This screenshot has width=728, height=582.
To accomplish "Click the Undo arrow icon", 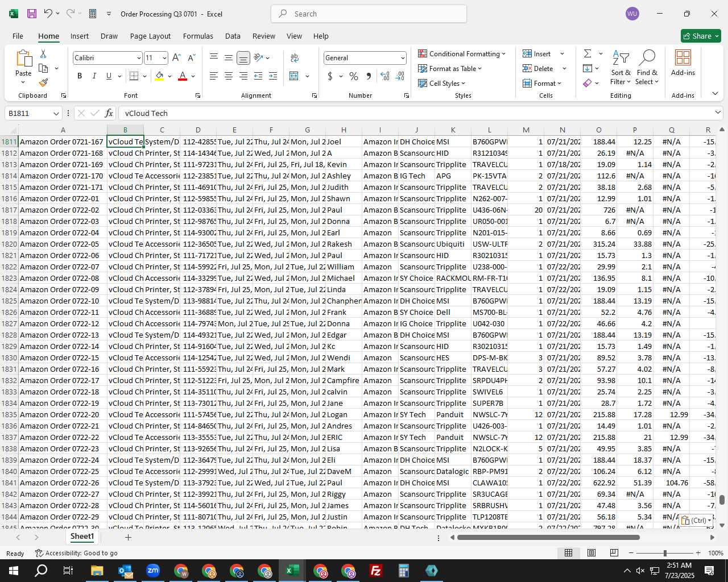I will pyautogui.click(x=48, y=14).
